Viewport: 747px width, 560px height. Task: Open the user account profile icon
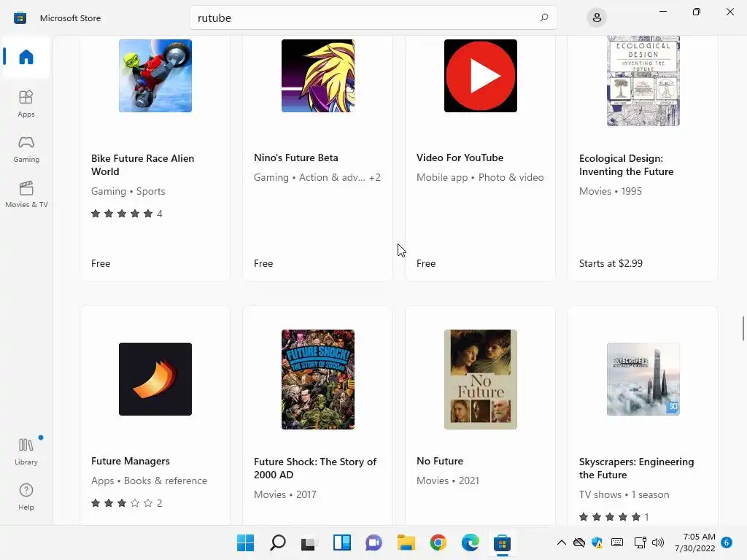pos(597,17)
